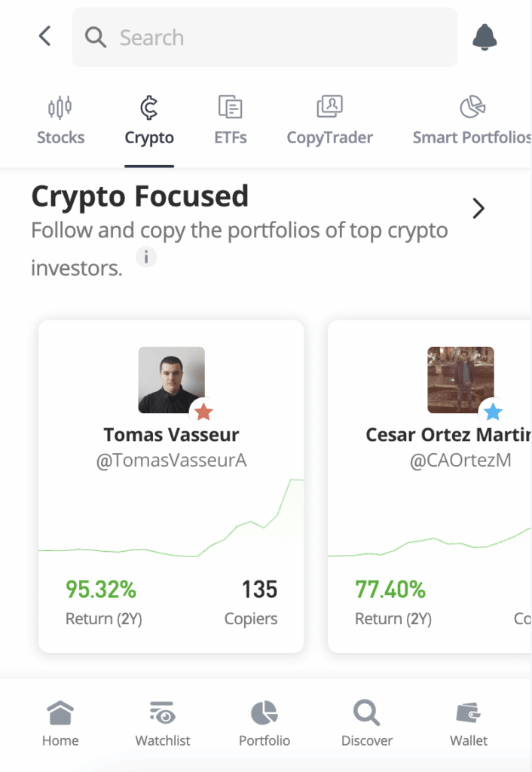Select the Watchlist eye icon
Screen dimensions: 532x772
[x=162, y=712]
